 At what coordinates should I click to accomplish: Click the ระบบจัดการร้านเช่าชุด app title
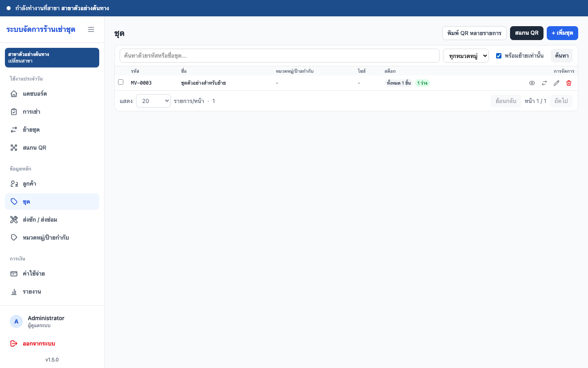tap(41, 29)
